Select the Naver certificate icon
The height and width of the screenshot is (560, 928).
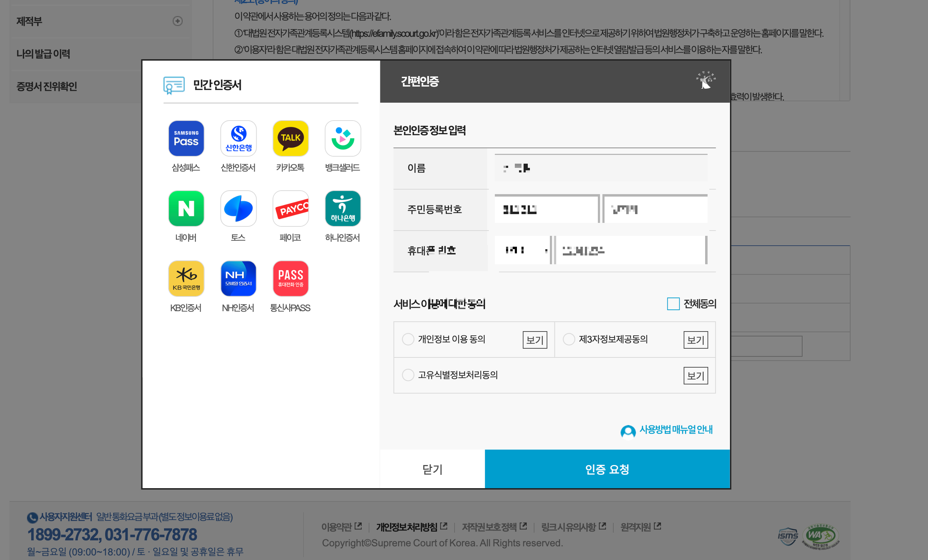click(x=186, y=208)
